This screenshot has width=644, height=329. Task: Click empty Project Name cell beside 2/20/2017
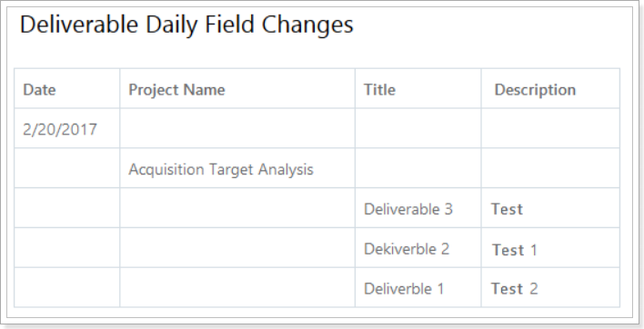pos(237,128)
